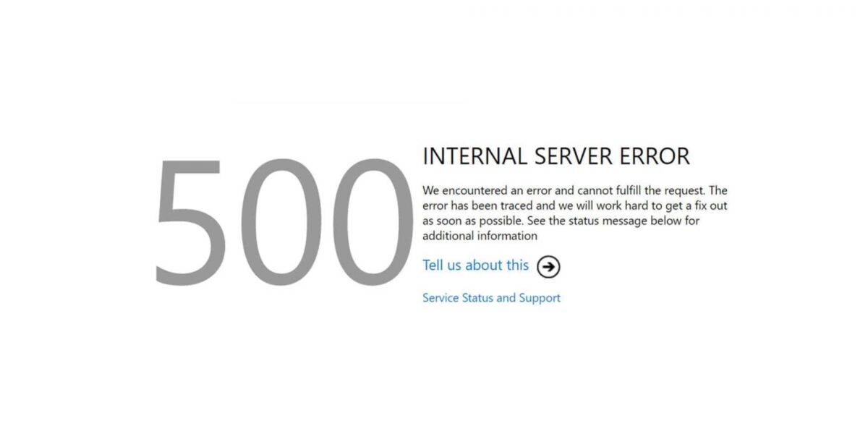Click the middle zero of the 500 code

point(282,221)
